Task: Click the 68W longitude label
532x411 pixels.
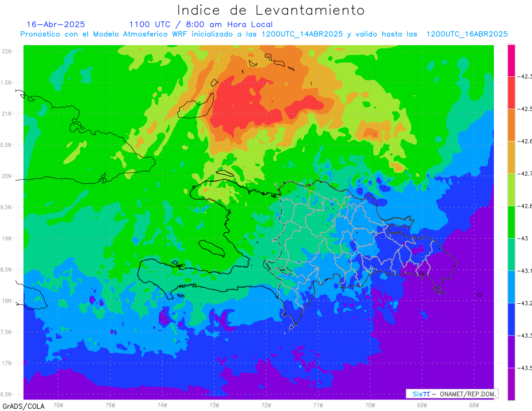Action: tap(474, 405)
